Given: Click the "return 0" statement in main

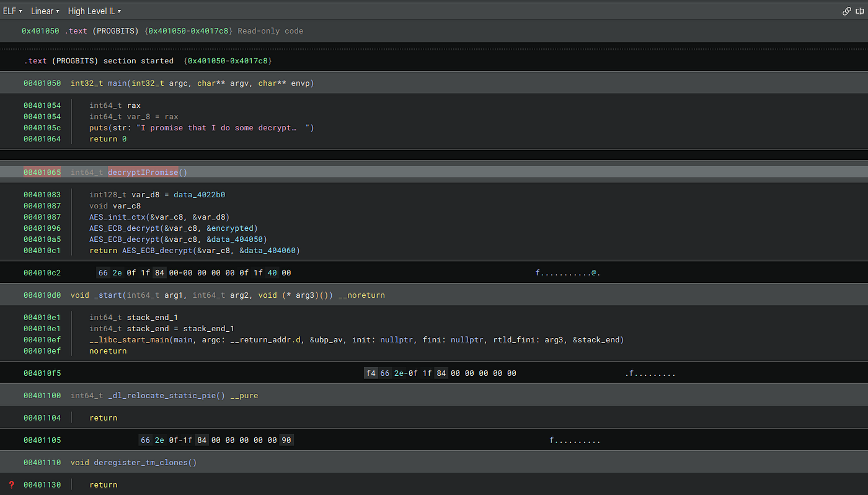Looking at the screenshot, I should (x=108, y=139).
